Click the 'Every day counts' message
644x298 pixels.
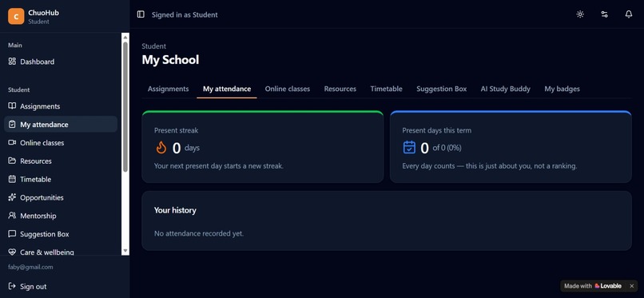tap(490, 166)
